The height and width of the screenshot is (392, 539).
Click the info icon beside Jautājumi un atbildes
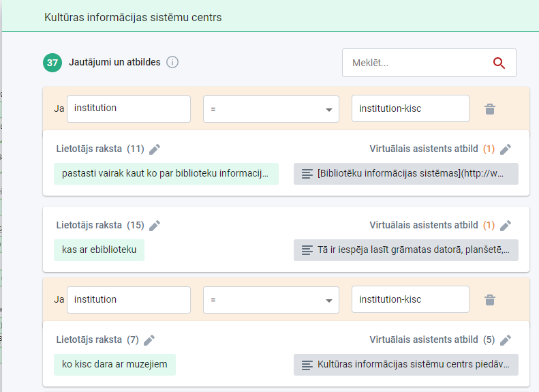click(172, 63)
